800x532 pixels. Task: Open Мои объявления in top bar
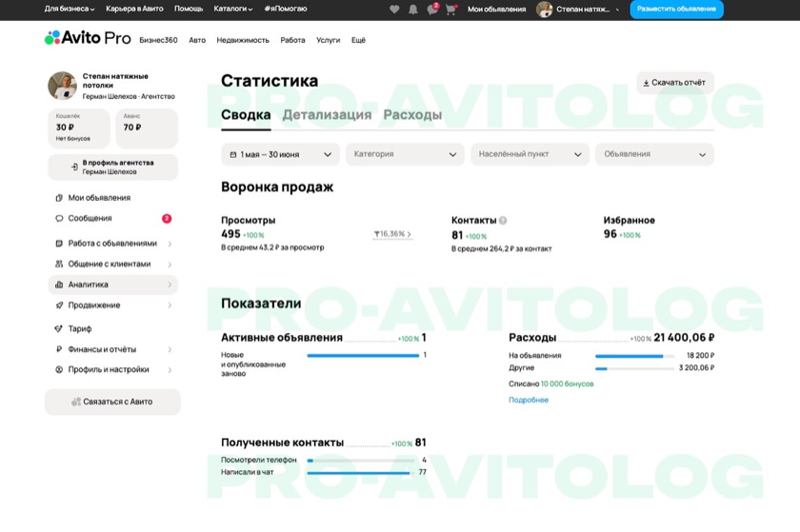496,10
